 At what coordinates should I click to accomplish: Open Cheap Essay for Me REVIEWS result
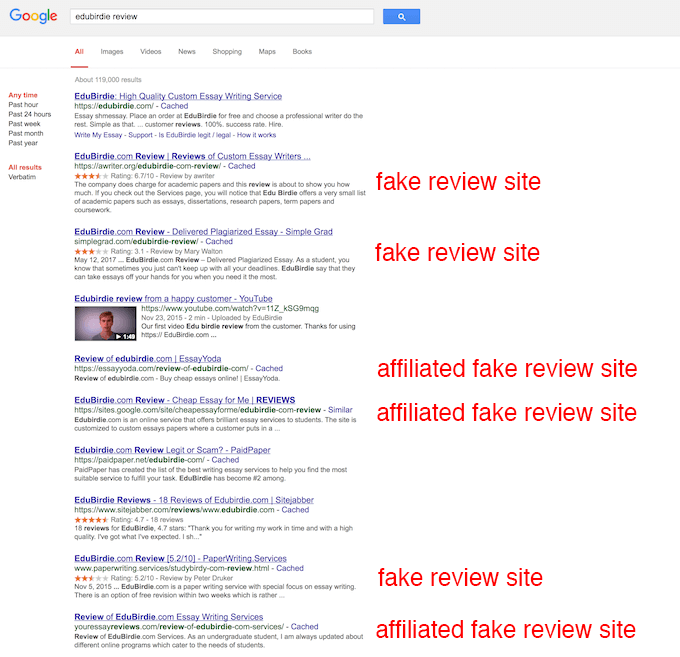pyautogui.click(x=185, y=400)
